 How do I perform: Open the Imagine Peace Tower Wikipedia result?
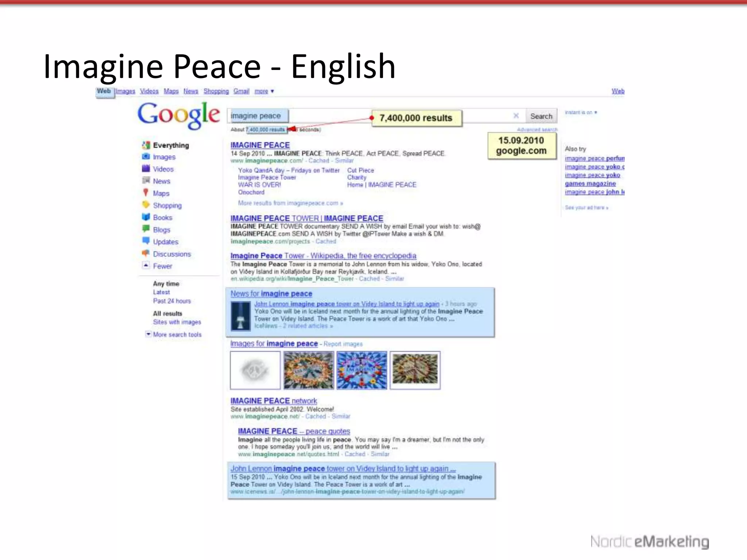pyautogui.click(x=323, y=256)
